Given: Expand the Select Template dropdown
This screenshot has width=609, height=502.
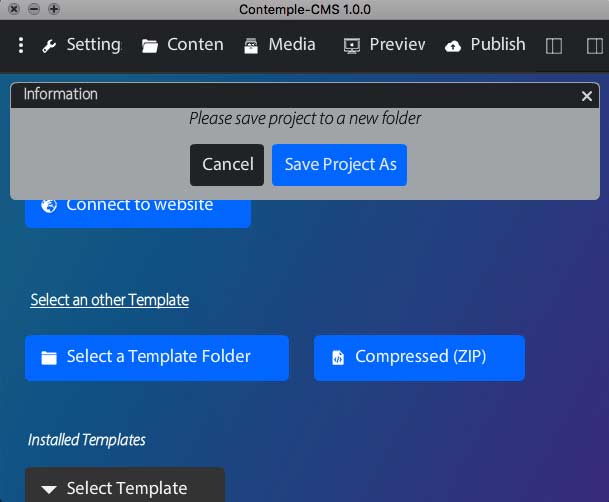Looking at the screenshot, I should pyautogui.click(x=125, y=487).
